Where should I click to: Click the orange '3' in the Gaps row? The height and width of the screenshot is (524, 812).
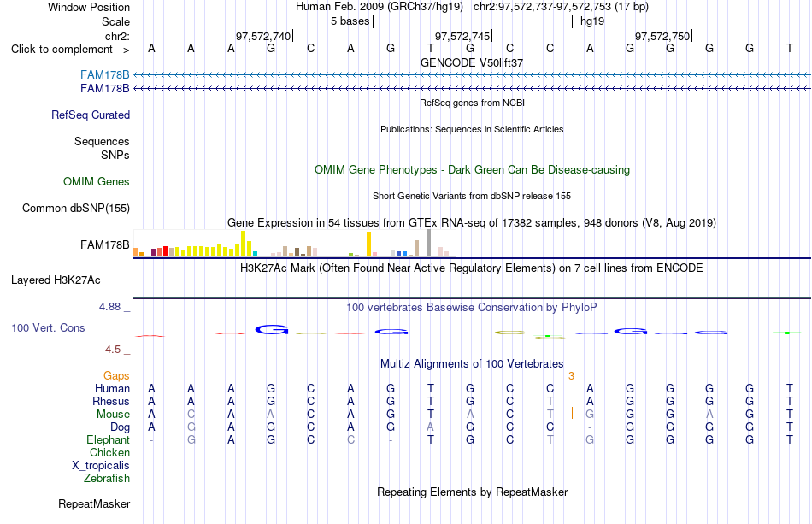coord(571,376)
